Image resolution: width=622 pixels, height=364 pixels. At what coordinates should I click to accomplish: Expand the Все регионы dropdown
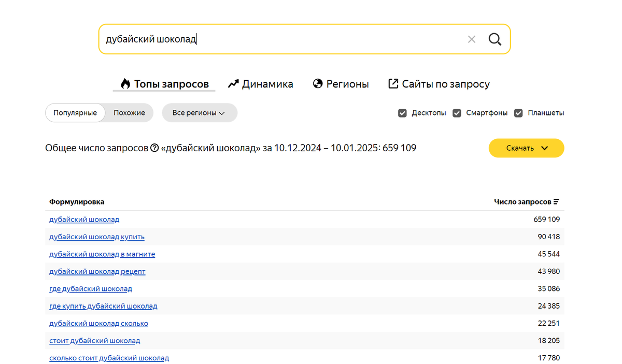click(199, 113)
